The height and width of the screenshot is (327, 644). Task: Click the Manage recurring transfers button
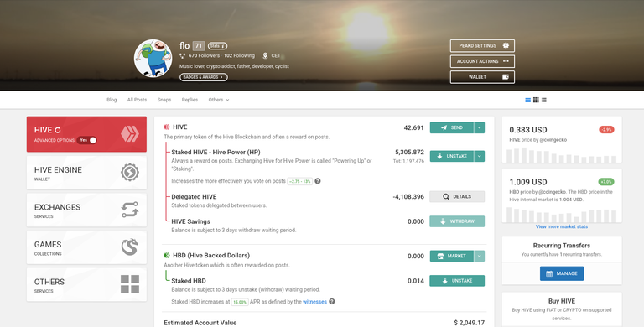562,273
